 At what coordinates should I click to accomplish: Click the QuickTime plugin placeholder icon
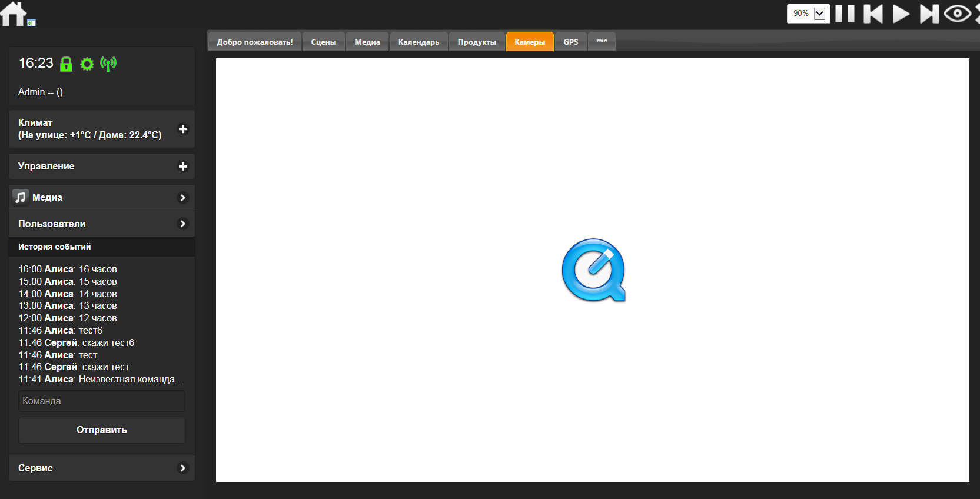pos(593,270)
